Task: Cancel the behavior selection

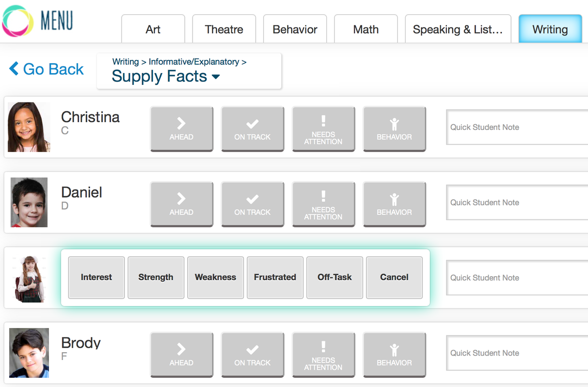Action: tap(394, 277)
